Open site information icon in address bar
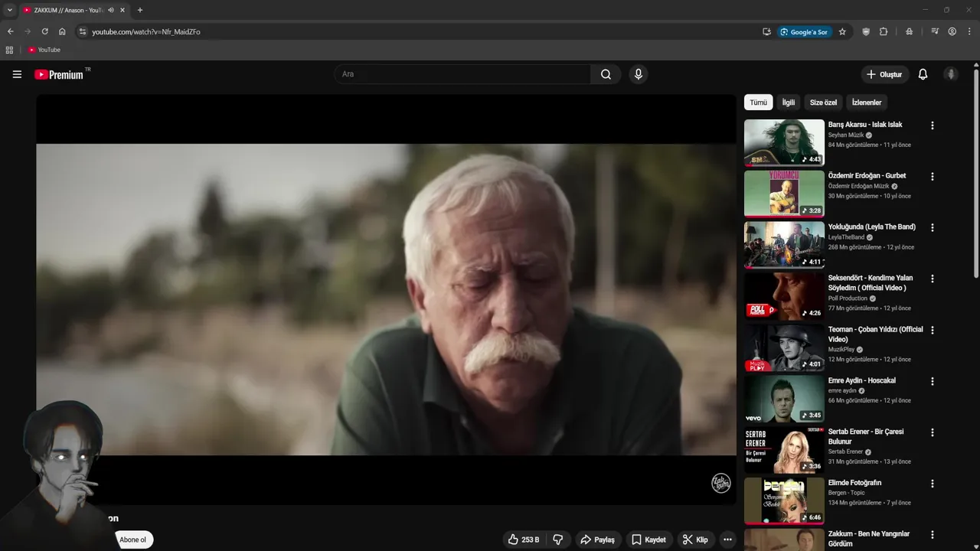The width and height of the screenshot is (980, 551). [83, 31]
